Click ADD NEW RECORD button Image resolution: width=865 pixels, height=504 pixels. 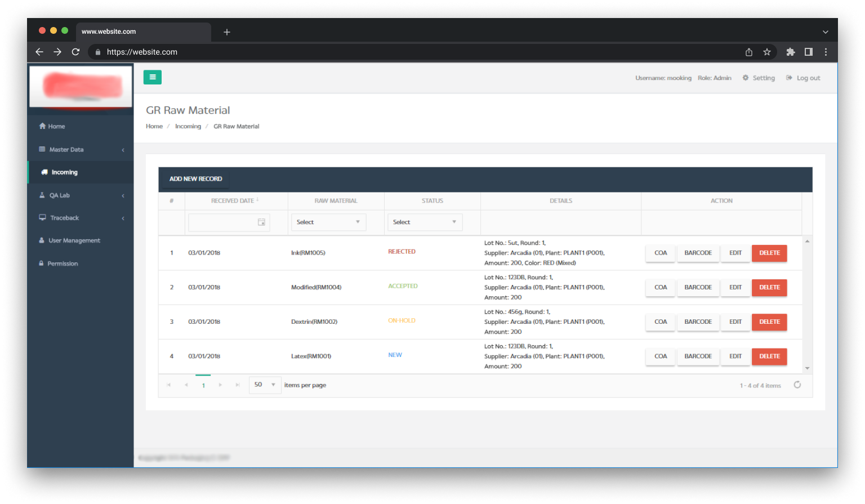(196, 179)
